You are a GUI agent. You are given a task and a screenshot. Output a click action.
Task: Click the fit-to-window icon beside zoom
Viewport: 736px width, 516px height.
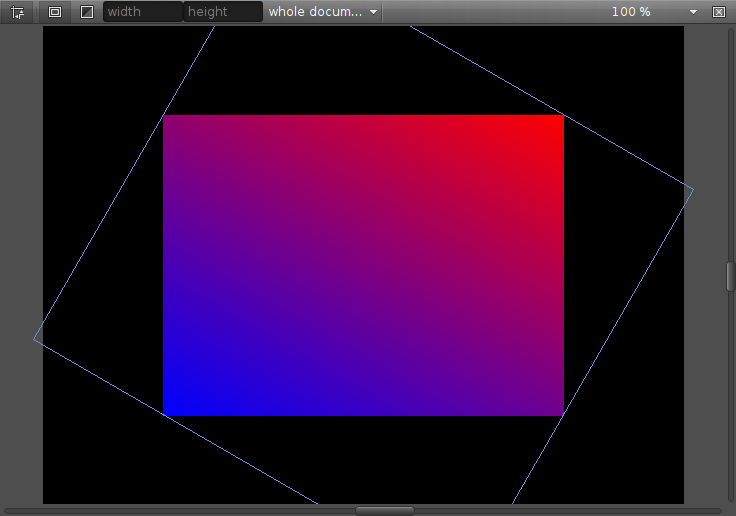click(719, 12)
